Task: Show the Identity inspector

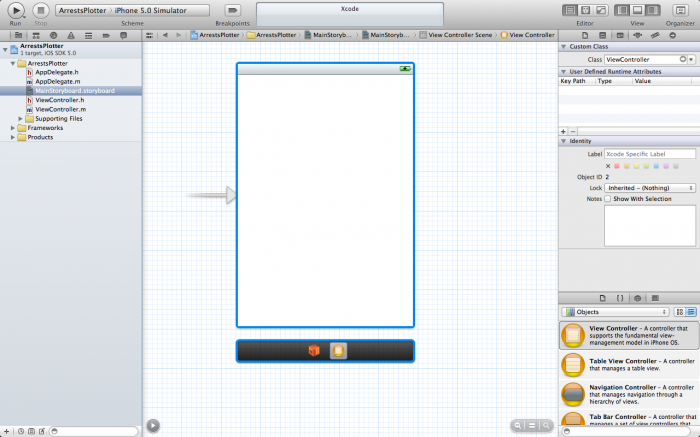Action: pyautogui.click(x=620, y=35)
